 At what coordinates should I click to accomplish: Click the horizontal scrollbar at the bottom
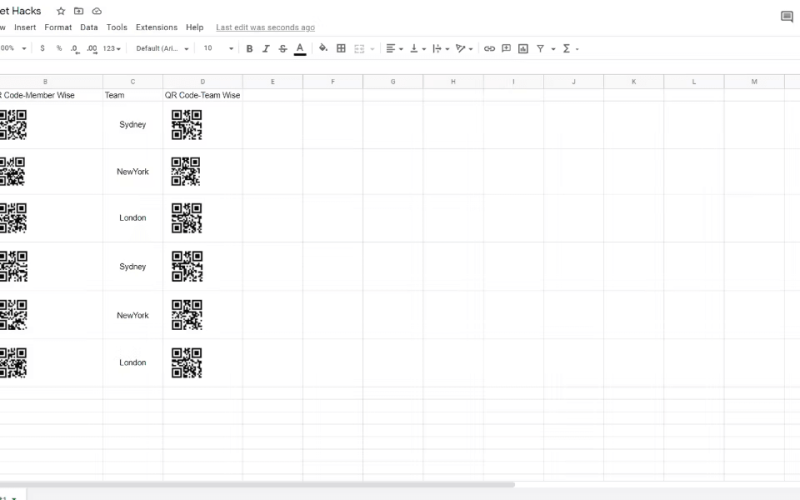click(257, 484)
